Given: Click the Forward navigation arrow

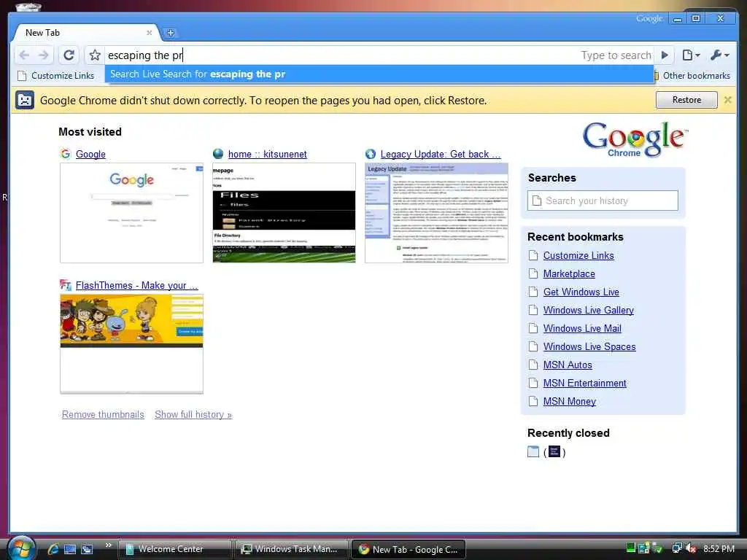Looking at the screenshot, I should (43, 55).
